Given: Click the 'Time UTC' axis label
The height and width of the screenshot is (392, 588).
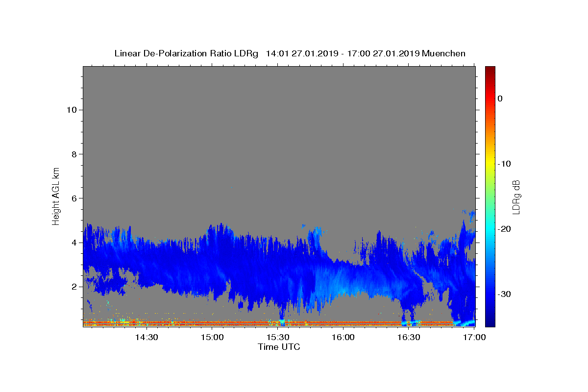Looking at the screenshot, I should [x=279, y=347].
